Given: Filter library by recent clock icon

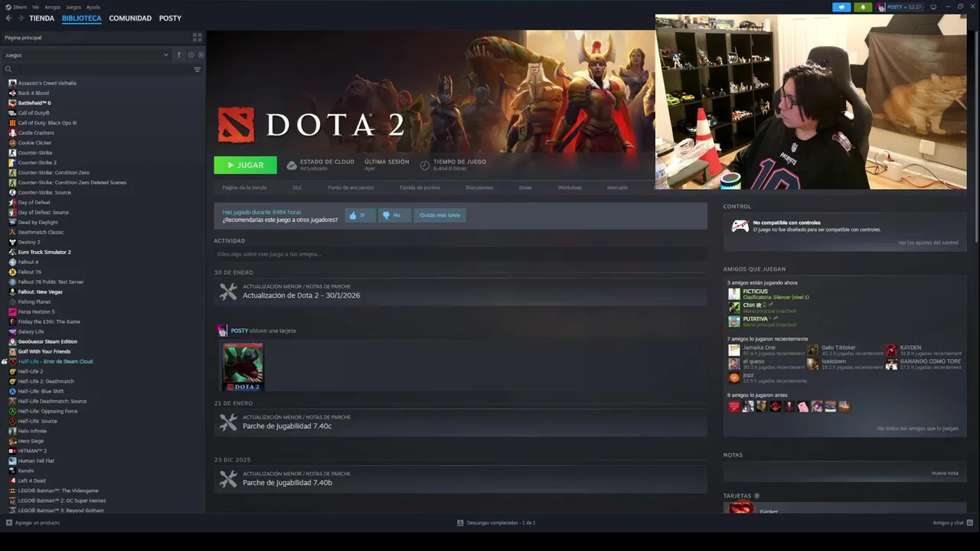Looking at the screenshot, I should [191, 55].
